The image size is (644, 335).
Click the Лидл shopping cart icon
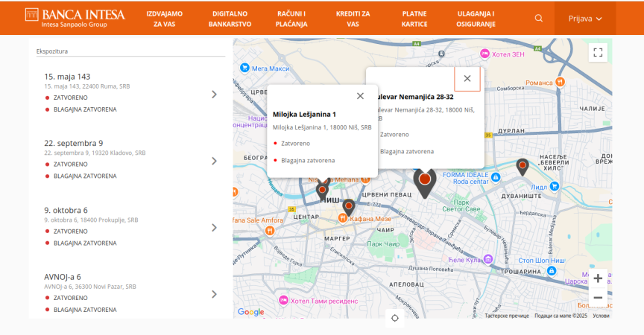click(554, 186)
